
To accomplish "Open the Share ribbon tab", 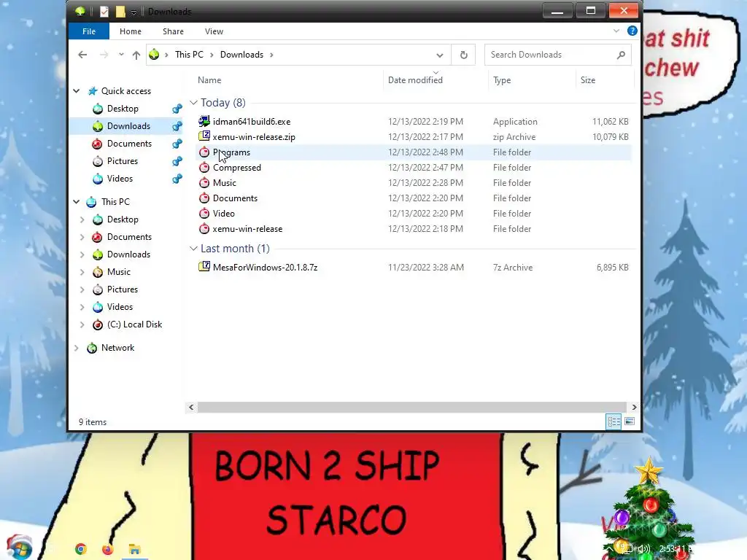I will [x=173, y=31].
